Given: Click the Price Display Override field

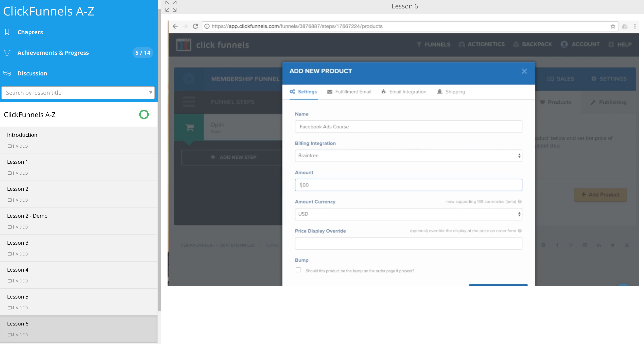Looking at the screenshot, I should (x=408, y=243).
